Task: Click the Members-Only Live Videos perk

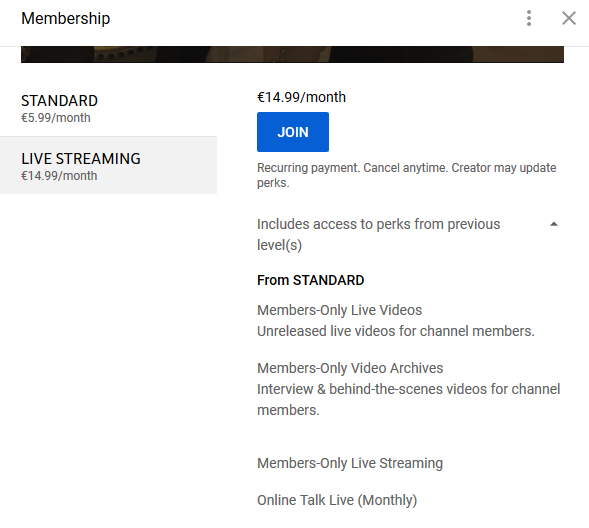Action: click(339, 310)
